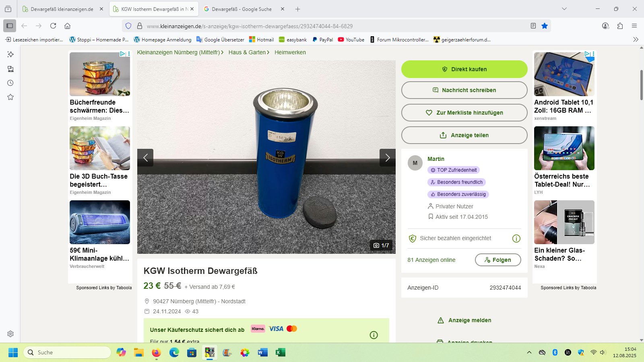
Task: Open Bluetooth tray icon
Action: click(555, 352)
